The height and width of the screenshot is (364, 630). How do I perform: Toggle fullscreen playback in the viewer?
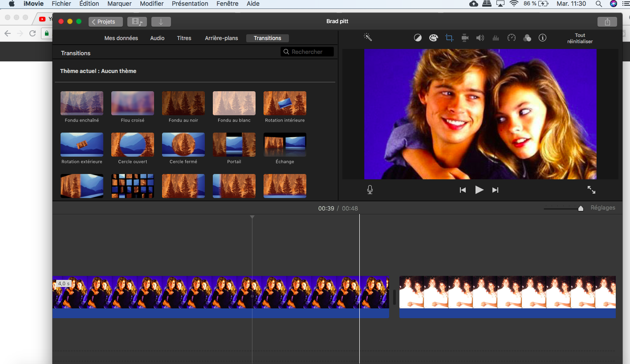[x=591, y=190]
